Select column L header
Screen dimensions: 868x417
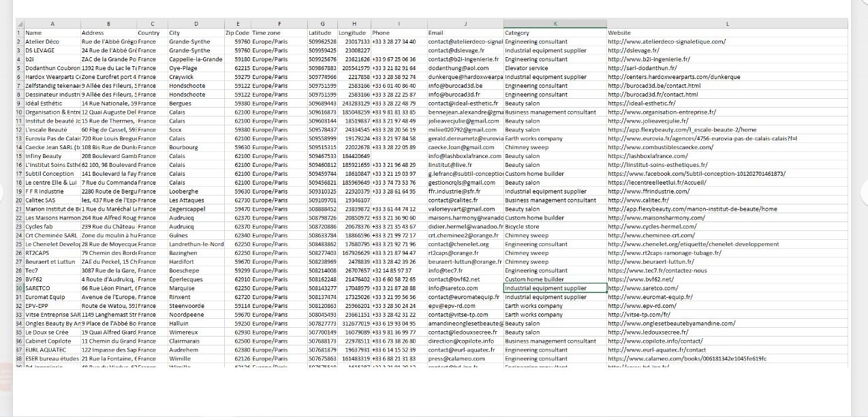(727, 24)
